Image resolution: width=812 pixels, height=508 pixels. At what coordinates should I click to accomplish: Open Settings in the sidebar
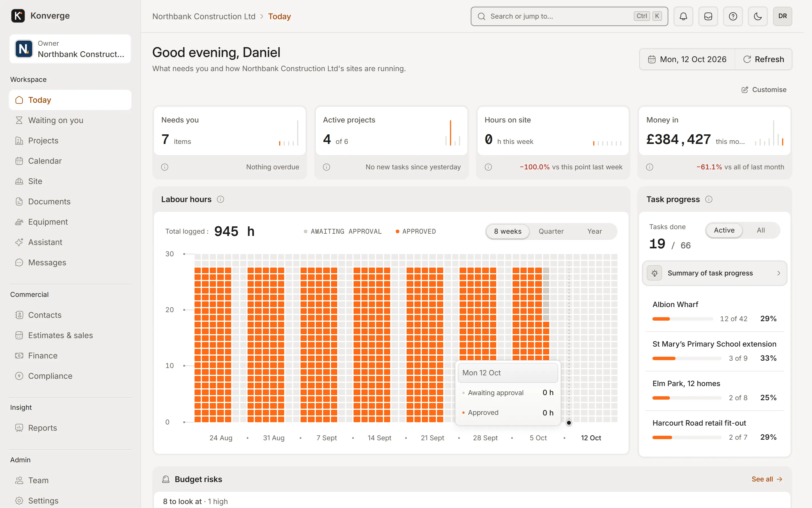click(x=70, y=501)
